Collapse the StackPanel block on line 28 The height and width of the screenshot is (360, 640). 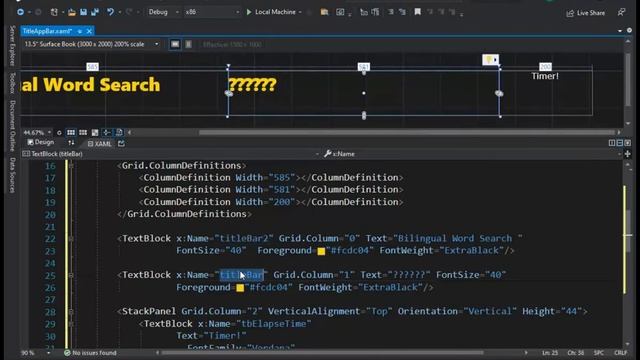[71, 312]
